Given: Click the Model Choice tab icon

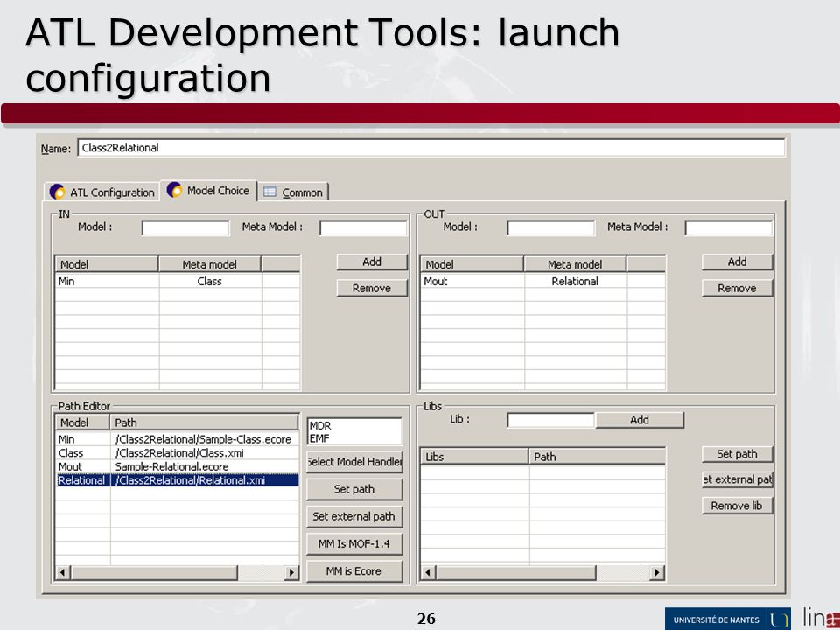Looking at the screenshot, I should (x=174, y=190).
